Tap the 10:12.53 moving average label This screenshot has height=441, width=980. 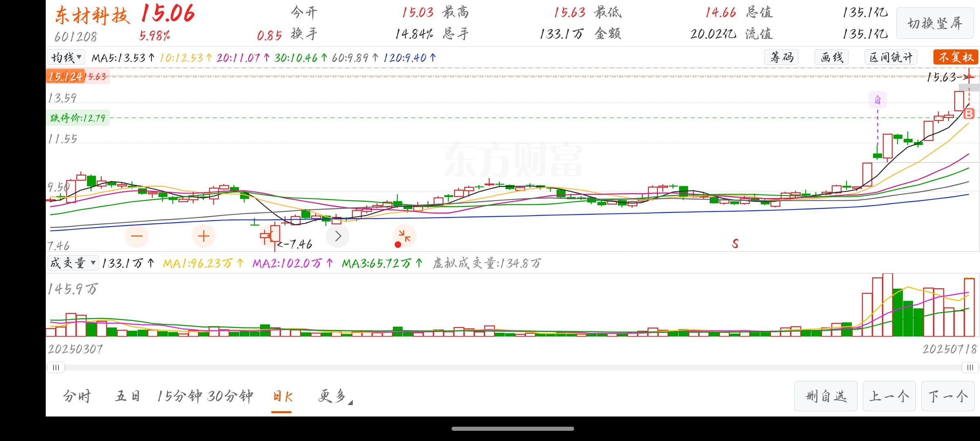pyautogui.click(x=186, y=58)
